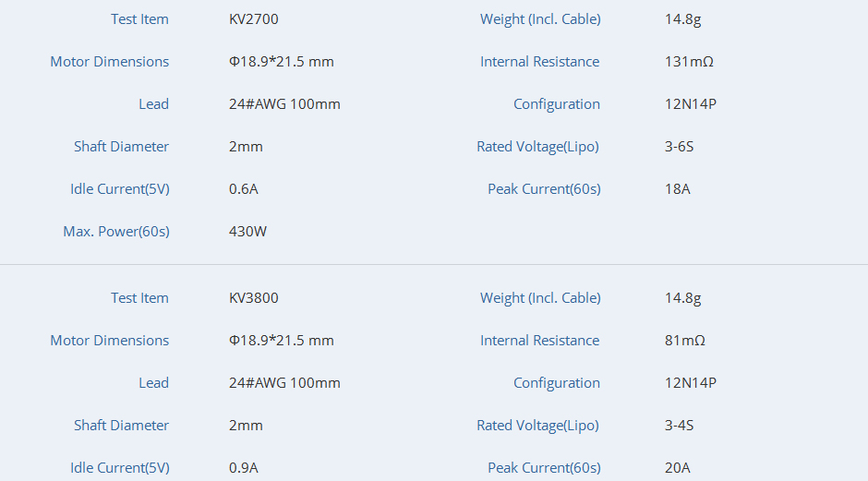Click the KV2700 test item value
The height and width of the screenshot is (481, 868).
pos(253,19)
